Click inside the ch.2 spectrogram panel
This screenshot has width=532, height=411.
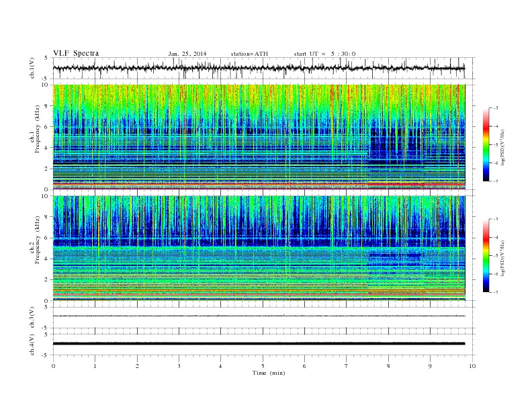tap(259, 248)
